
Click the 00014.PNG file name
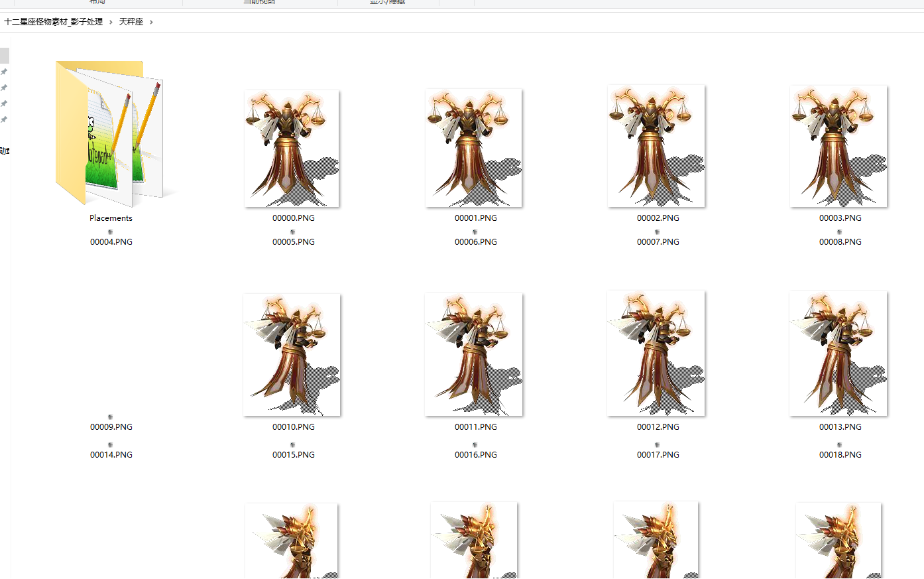(x=111, y=455)
